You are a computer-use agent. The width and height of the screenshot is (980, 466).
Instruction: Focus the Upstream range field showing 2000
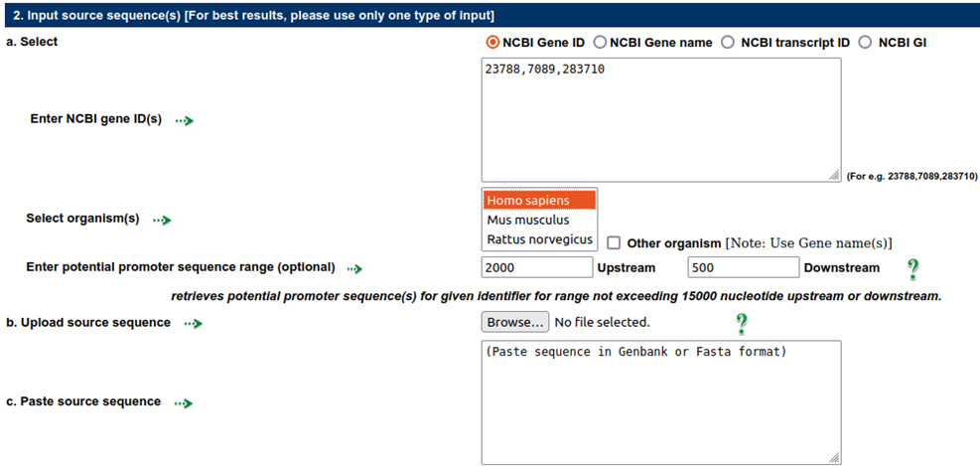(x=537, y=267)
